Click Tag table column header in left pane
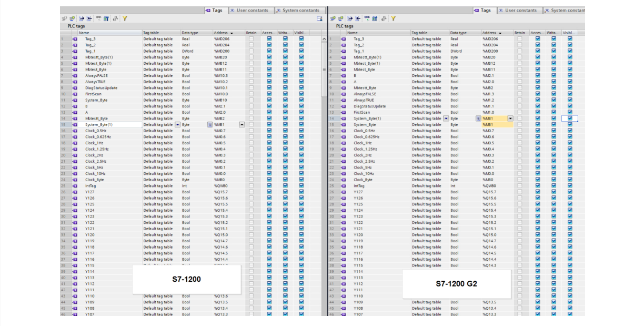Screen dimensions: 644x326 click(161, 33)
